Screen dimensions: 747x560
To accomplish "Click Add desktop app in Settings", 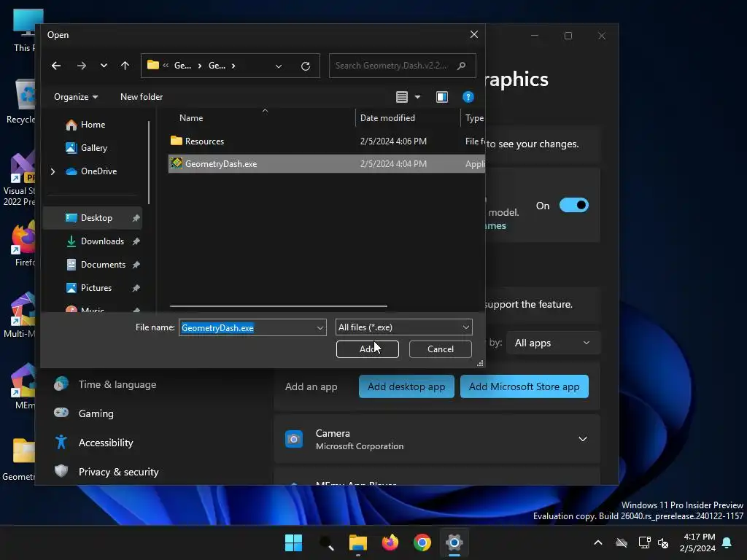I will click(x=406, y=386).
